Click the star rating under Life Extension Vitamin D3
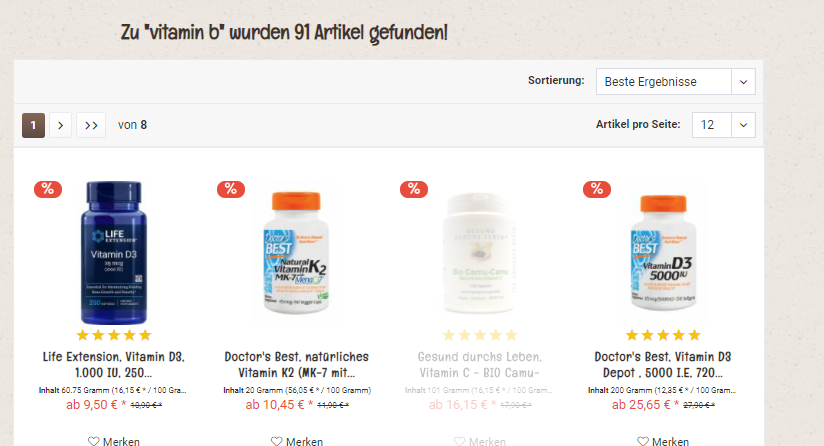The width and height of the screenshot is (824, 446). [x=114, y=335]
